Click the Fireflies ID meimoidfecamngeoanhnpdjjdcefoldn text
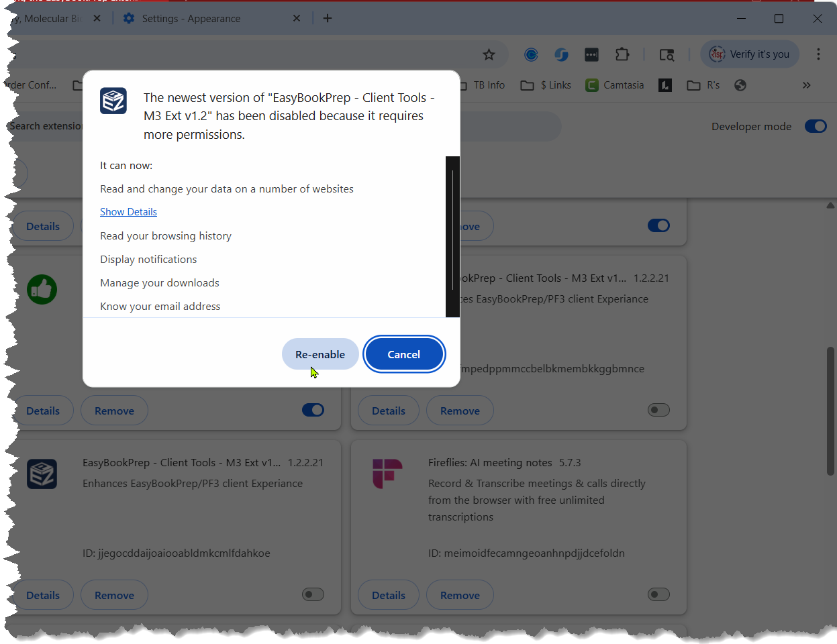 (526, 553)
